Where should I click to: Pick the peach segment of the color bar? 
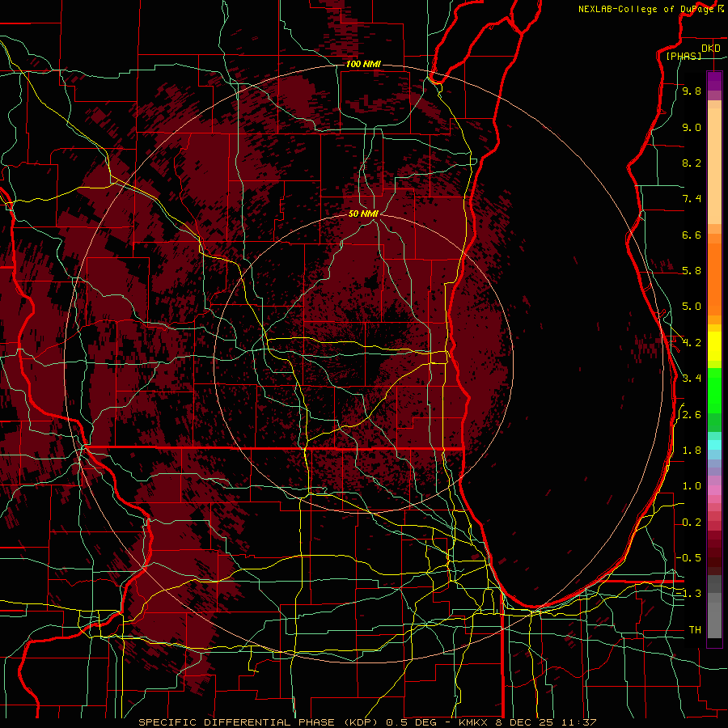coord(714,166)
